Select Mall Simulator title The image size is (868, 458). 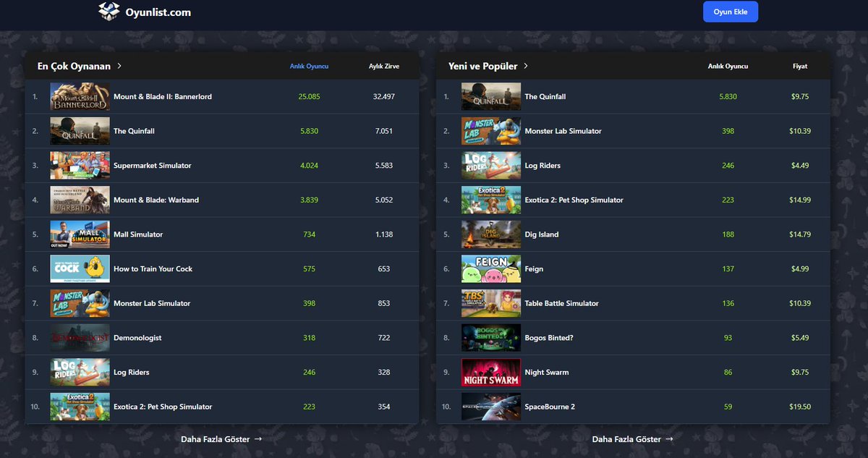click(x=138, y=234)
